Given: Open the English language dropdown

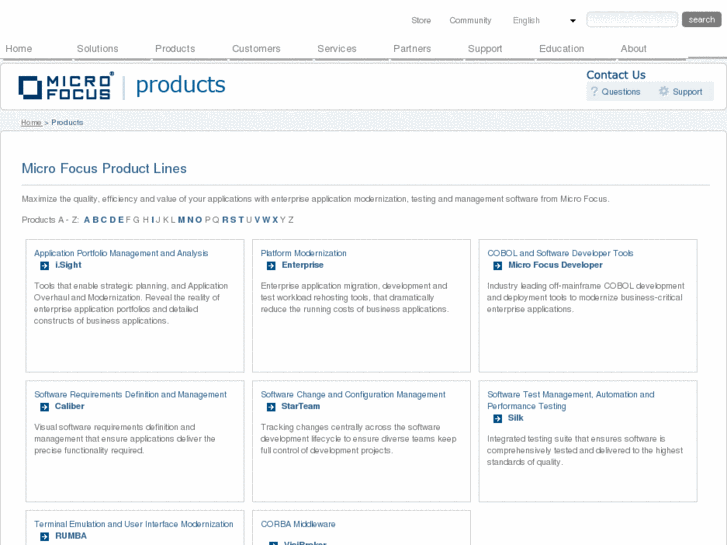Looking at the screenshot, I should click(x=544, y=20).
